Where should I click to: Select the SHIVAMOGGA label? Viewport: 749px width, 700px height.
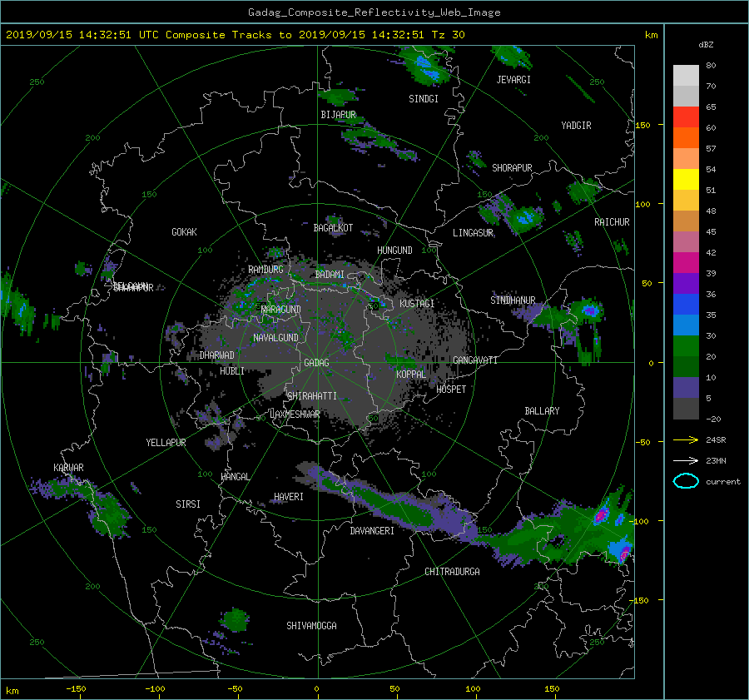pyautogui.click(x=311, y=626)
